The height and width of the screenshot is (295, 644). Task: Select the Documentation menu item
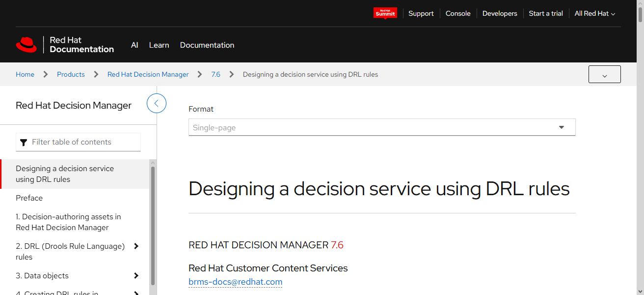click(x=207, y=45)
